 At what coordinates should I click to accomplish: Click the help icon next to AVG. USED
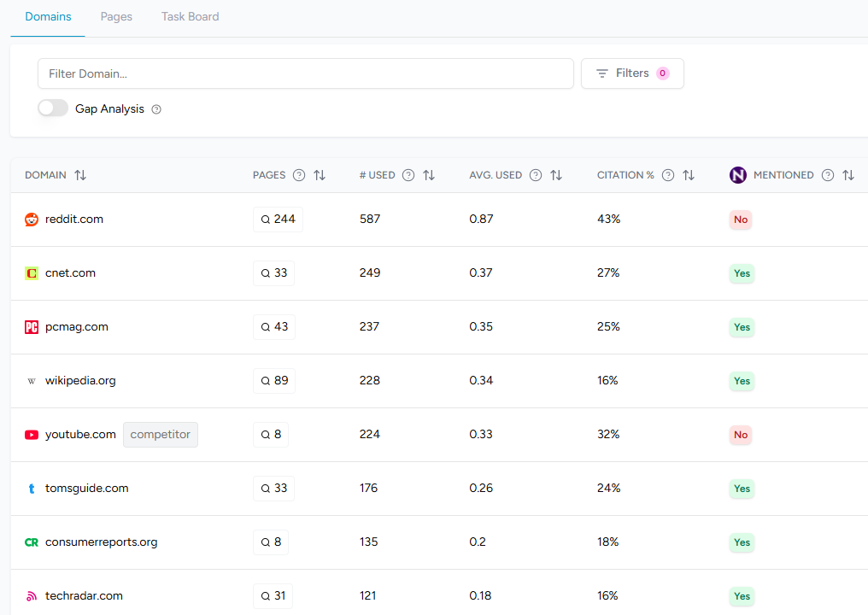coord(535,174)
